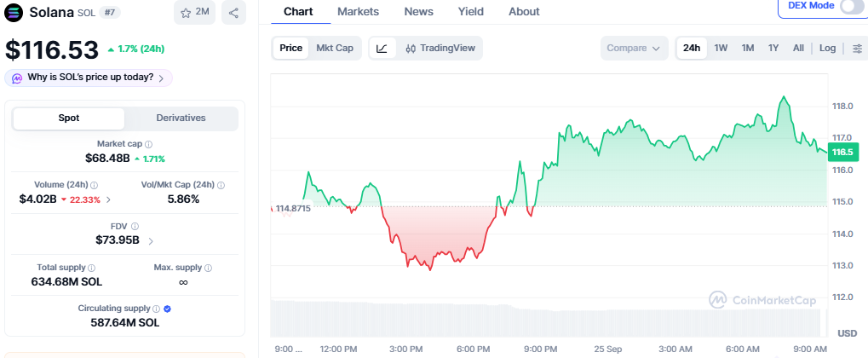Select the 1M time range

click(x=748, y=49)
